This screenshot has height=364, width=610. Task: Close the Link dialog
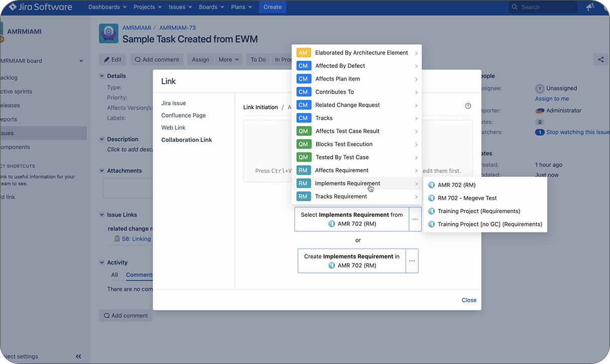(x=469, y=300)
